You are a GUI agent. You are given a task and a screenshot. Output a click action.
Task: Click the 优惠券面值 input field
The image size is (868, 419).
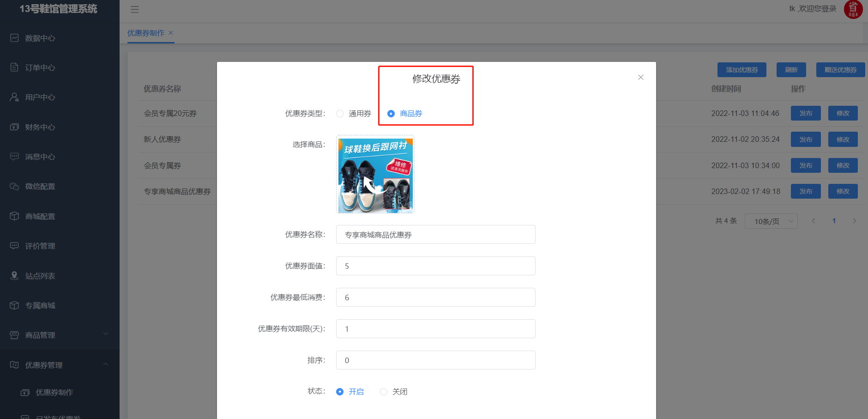point(435,266)
